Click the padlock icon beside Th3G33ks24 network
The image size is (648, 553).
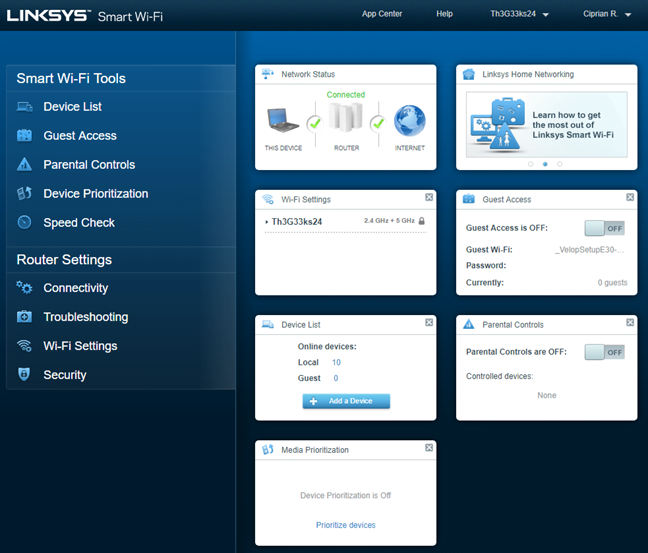tap(422, 221)
